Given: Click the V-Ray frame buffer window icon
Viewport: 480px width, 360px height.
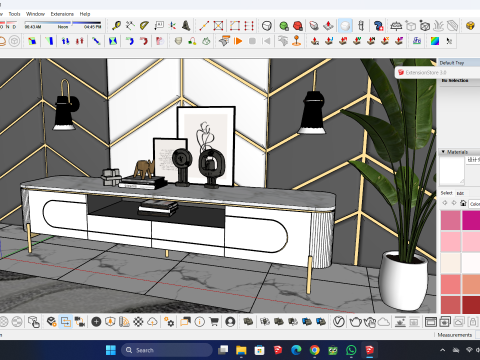Looking at the screenshot, I should click(430, 322).
